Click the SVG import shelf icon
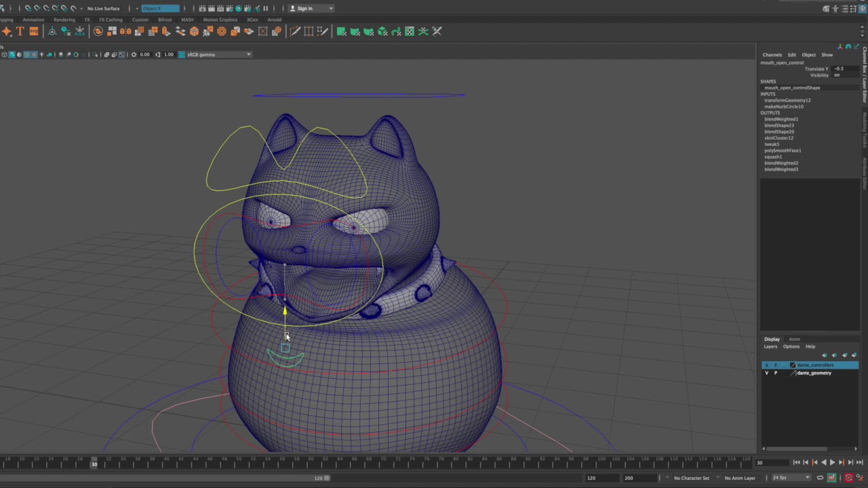Viewport: 868px width, 488px height. pos(34,31)
